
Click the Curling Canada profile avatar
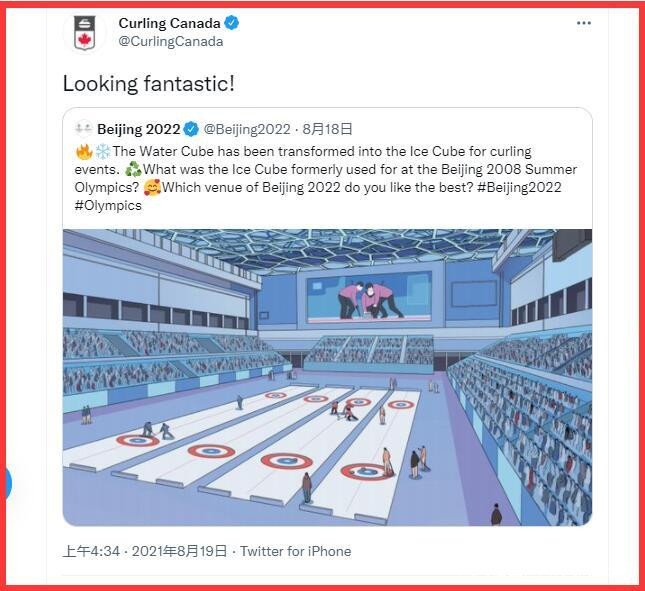point(84,32)
